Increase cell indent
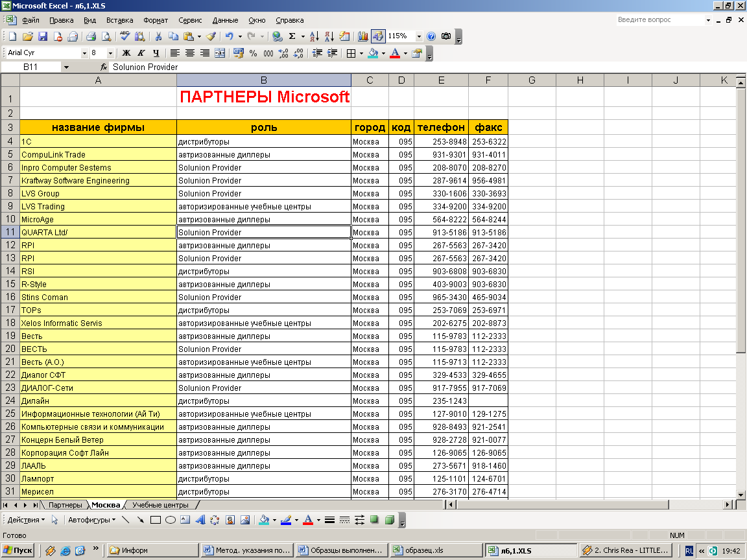The image size is (747, 560). [x=332, y=53]
